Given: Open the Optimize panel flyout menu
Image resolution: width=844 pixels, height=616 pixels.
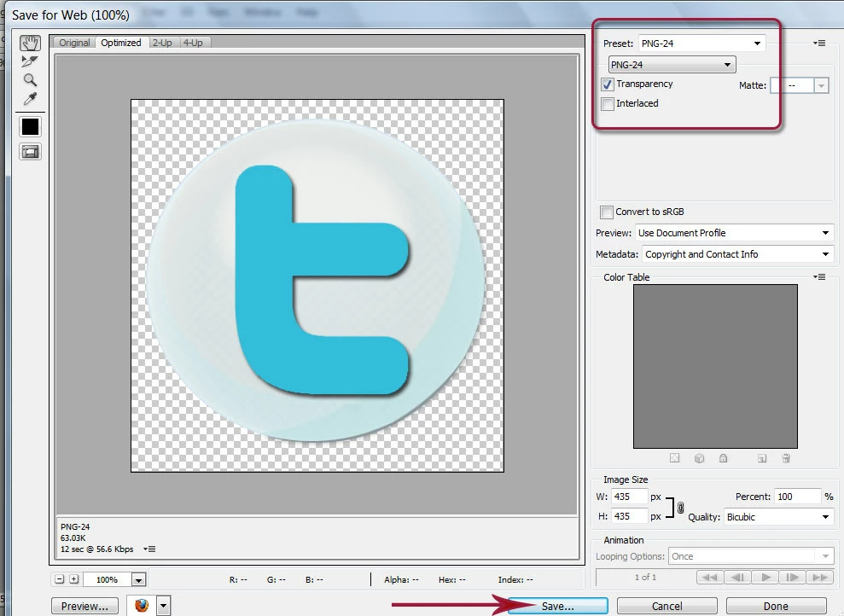Looking at the screenshot, I should tap(819, 43).
